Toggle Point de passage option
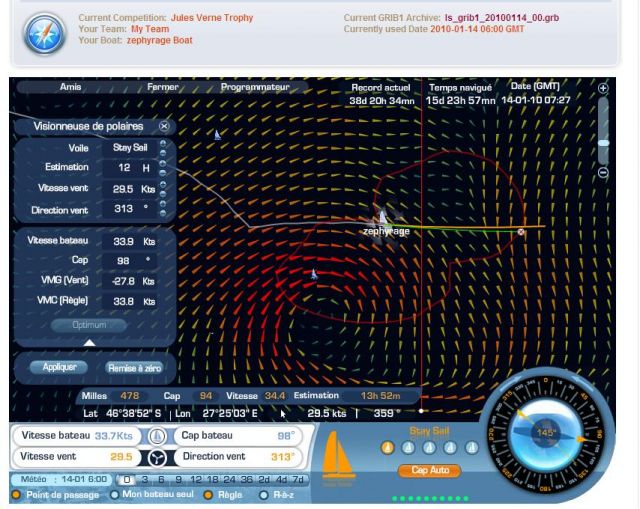This screenshot has height=509, width=640. [x=16, y=495]
